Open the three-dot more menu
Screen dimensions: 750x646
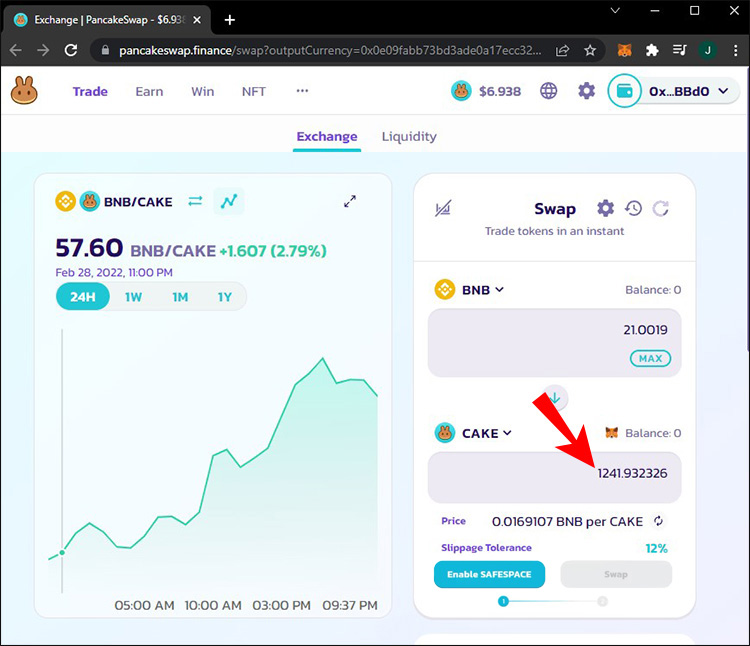pyautogui.click(x=302, y=90)
